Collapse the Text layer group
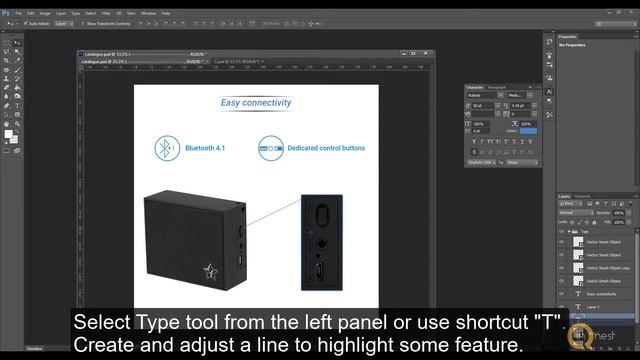Screen dimensions: 640x360 [569, 231]
